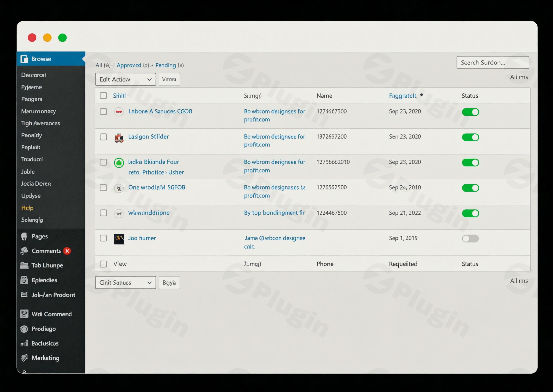Click the Labone A Sanuces avatar

point(119,112)
